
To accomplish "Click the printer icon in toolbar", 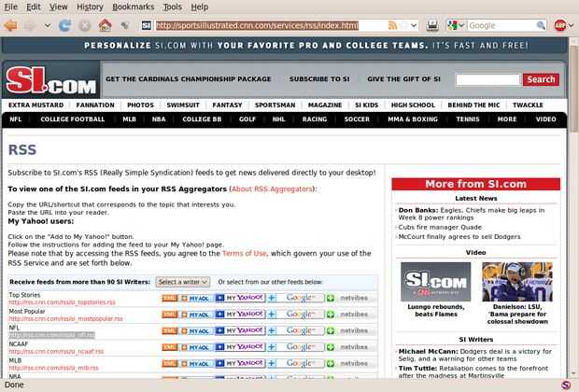I will (432, 25).
